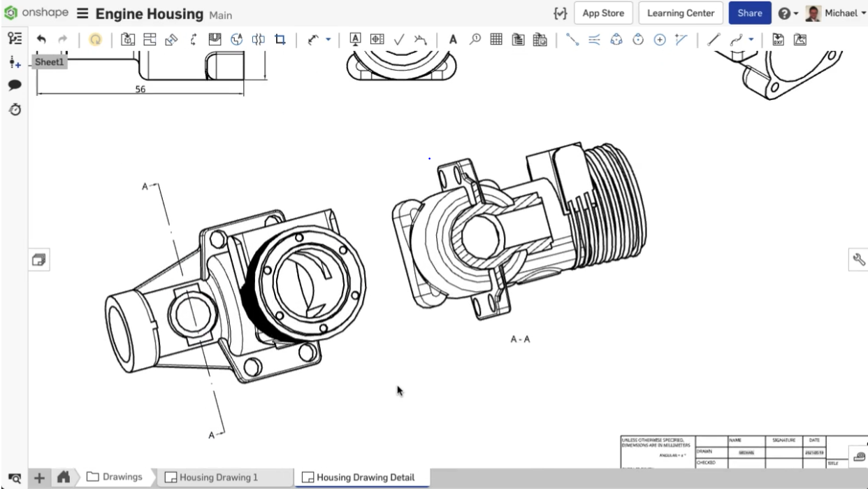Expand the dimension tool dropdown arrow

point(328,40)
